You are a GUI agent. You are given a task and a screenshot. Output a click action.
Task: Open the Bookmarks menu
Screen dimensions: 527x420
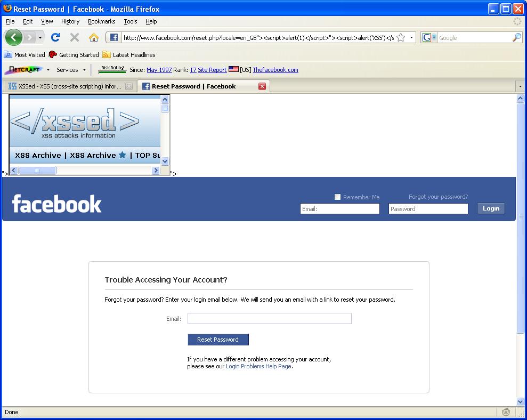(x=101, y=21)
